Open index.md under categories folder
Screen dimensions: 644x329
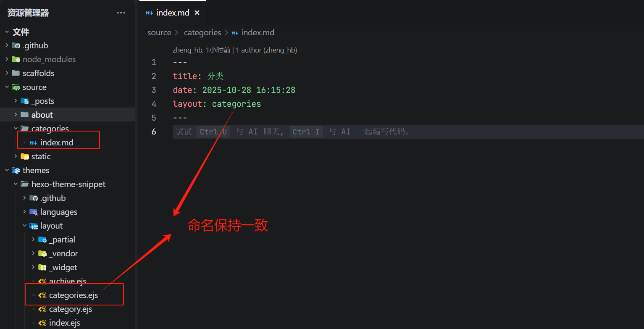pyautogui.click(x=57, y=142)
